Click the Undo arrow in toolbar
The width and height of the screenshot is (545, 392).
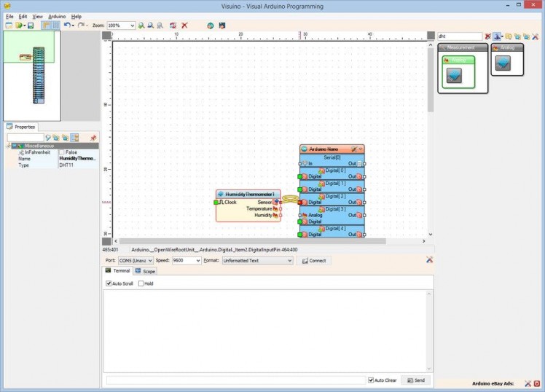click(x=67, y=26)
